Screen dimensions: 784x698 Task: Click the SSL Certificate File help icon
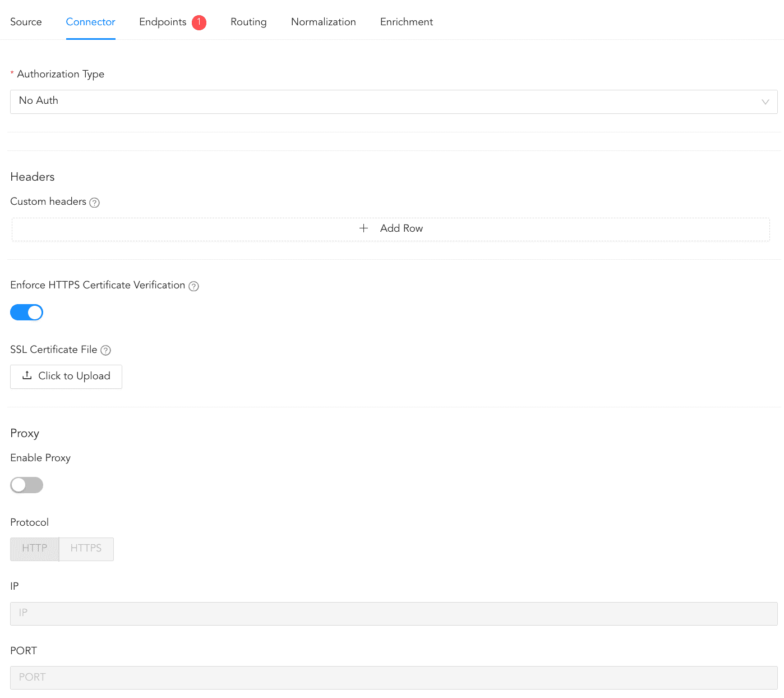(105, 351)
